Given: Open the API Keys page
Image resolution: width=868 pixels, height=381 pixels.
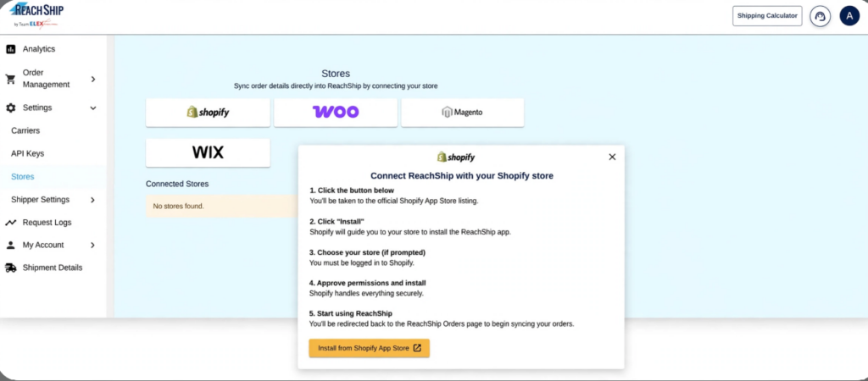Looking at the screenshot, I should click(28, 154).
